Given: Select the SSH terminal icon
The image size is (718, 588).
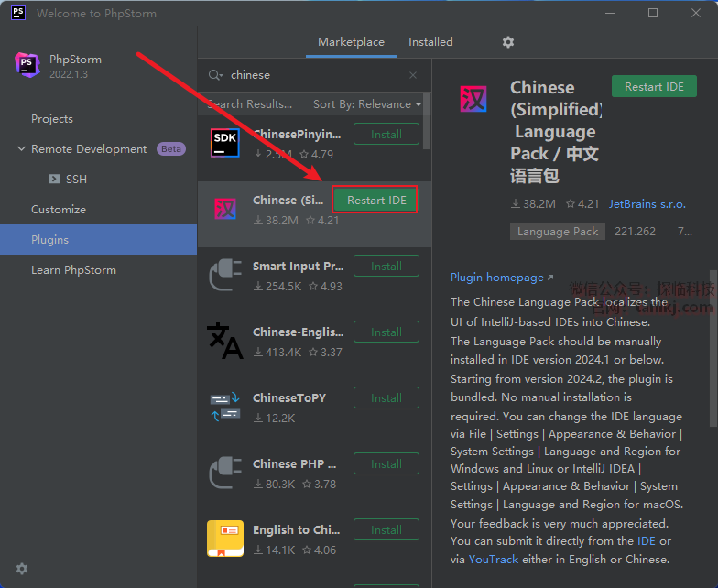Looking at the screenshot, I should pos(55,179).
